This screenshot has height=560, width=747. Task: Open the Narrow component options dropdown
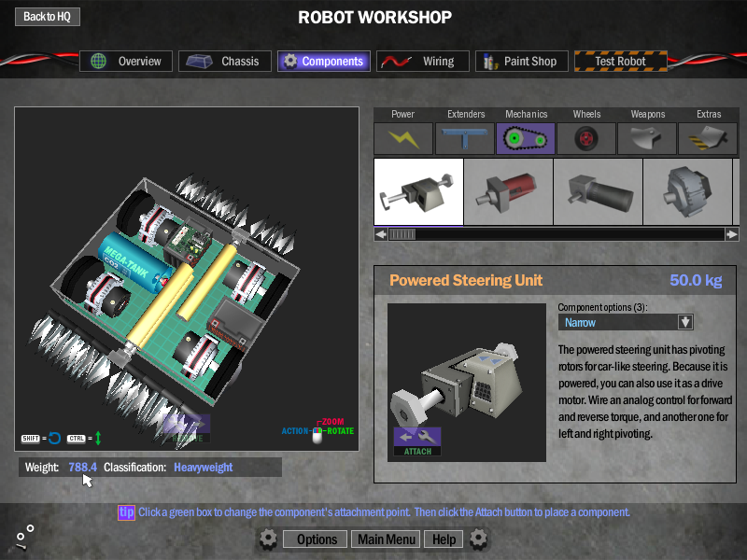point(626,322)
